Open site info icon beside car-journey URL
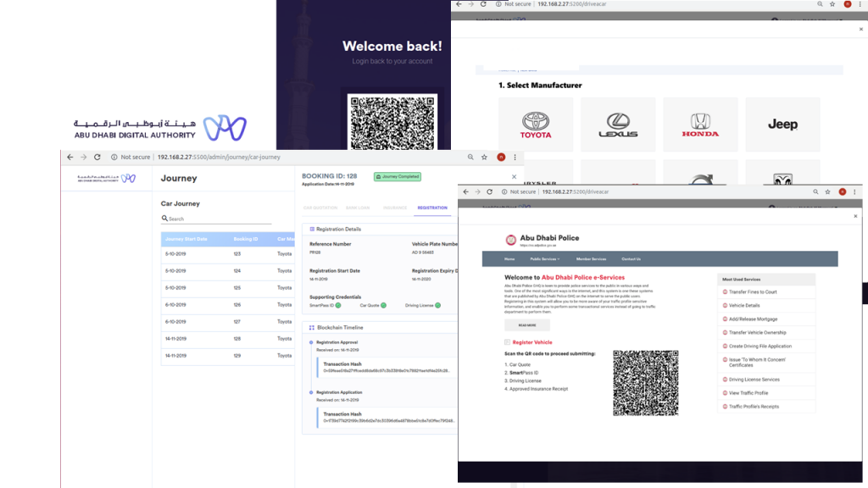The height and width of the screenshot is (488, 868). pyautogui.click(x=114, y=157)
